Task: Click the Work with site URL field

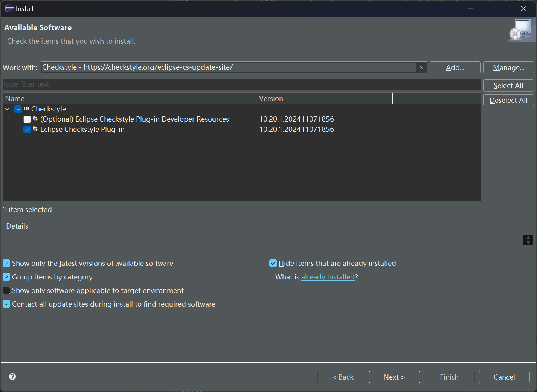Action: pos(229,67)
